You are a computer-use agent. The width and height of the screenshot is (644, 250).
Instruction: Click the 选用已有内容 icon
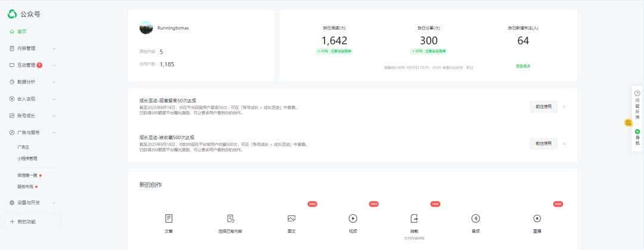(231, 218)
